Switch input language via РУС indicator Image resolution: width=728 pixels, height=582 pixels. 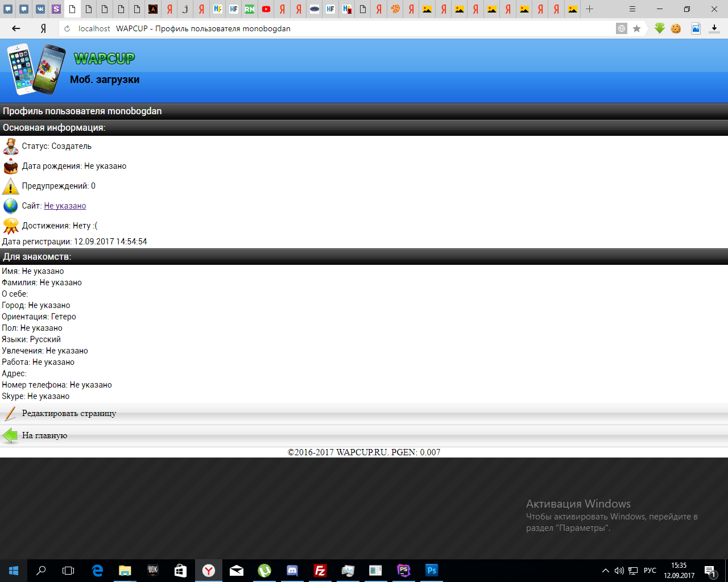tap(650, 571)
